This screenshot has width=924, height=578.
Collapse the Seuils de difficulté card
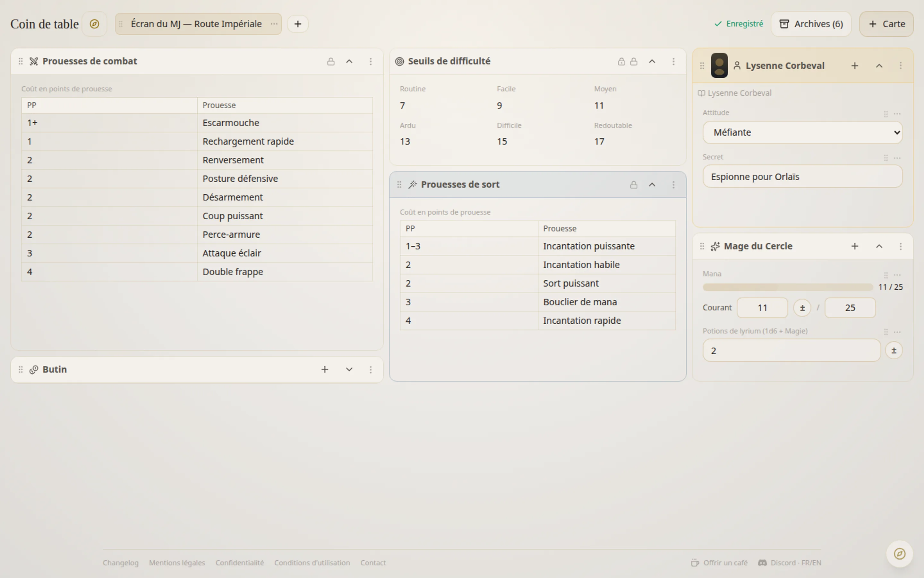click(x=652, y=62)
